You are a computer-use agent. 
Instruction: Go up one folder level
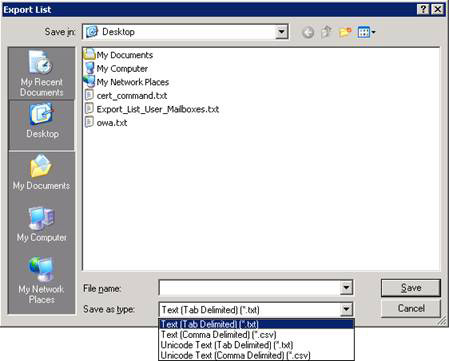[x=326, y=32]
